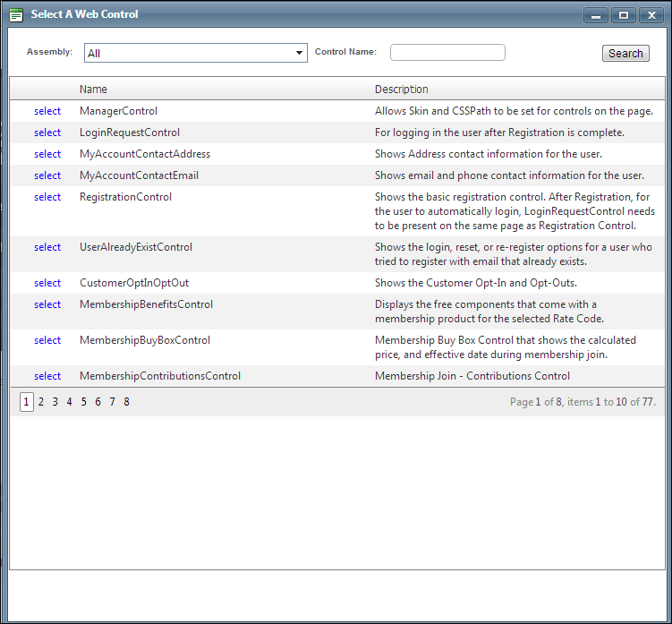
Task: Click the UserAlreadyExistControl name cell
Action: coord(136,247)
